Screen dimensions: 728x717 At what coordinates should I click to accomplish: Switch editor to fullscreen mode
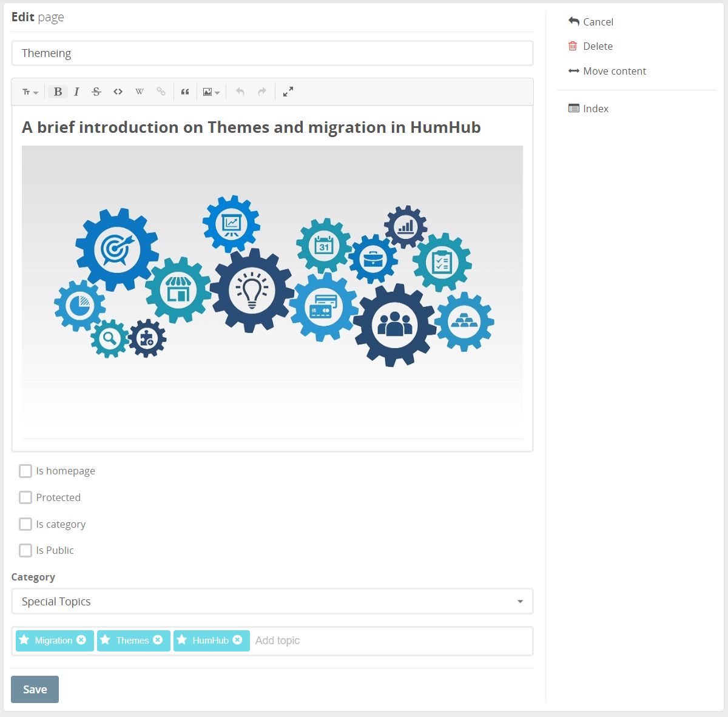288,92
